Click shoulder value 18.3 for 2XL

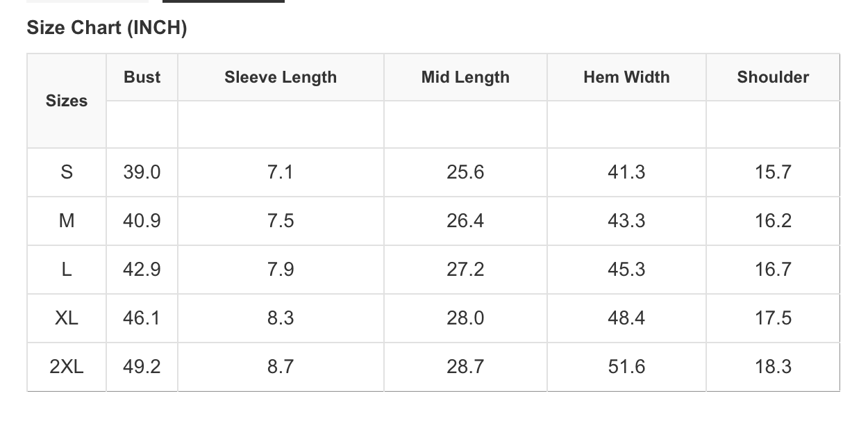pyautogui.click(x=773, y=367)
